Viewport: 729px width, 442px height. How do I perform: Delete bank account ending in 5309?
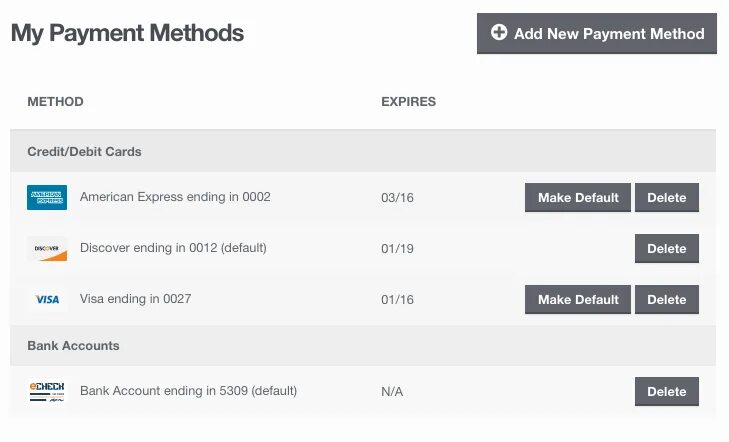666,391
